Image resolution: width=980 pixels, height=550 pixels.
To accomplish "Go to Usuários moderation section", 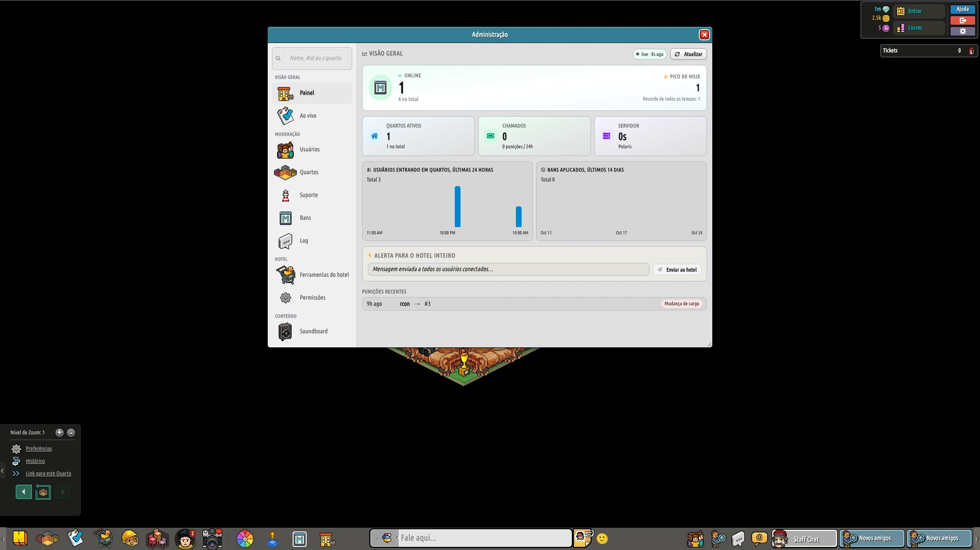I will coord(312,149).
